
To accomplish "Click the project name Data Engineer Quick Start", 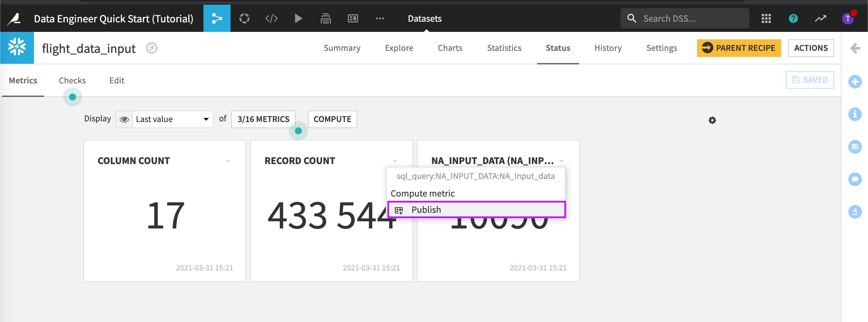I will [114, 18].
